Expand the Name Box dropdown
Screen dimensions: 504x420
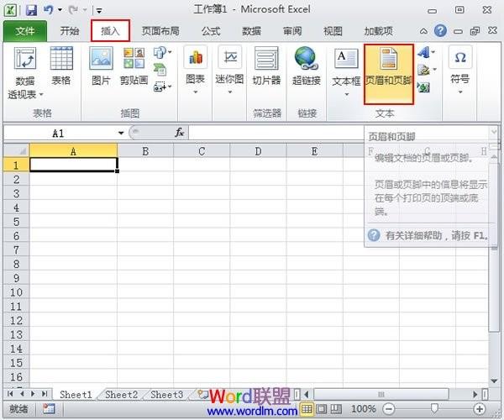click(121, 133)
